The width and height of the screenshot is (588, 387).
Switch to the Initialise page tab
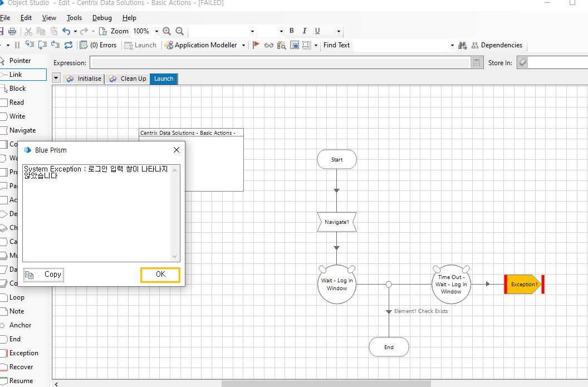click(84, 79)
